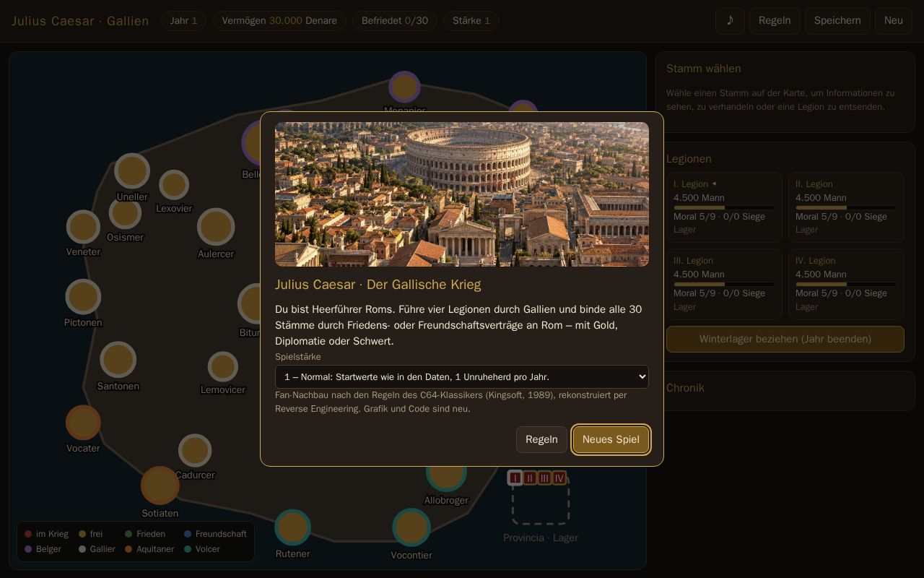Screen dimensions: 924x578
Task: Select the II. Legion card
Action: [x=846, y=207]
